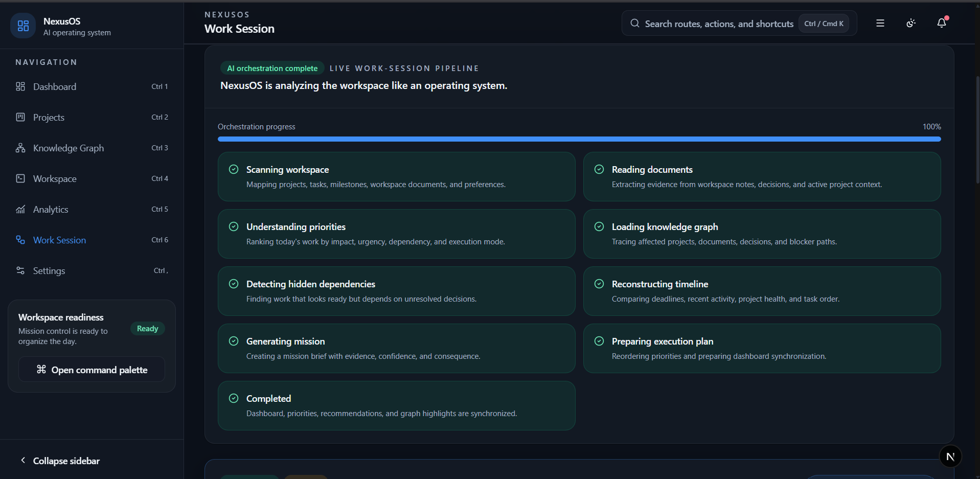
Task: Click the Knowledge Graph nodes icon
Action: coord(20,148)
